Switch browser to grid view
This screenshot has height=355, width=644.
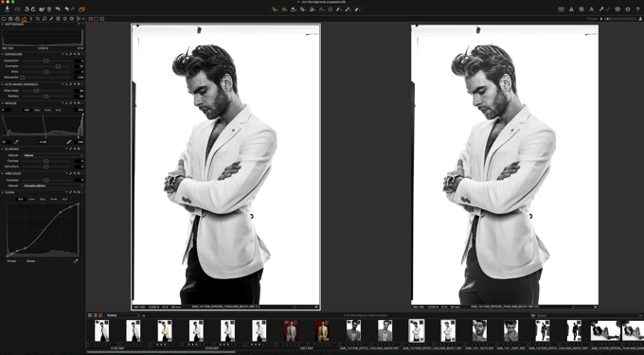(90, 315)
